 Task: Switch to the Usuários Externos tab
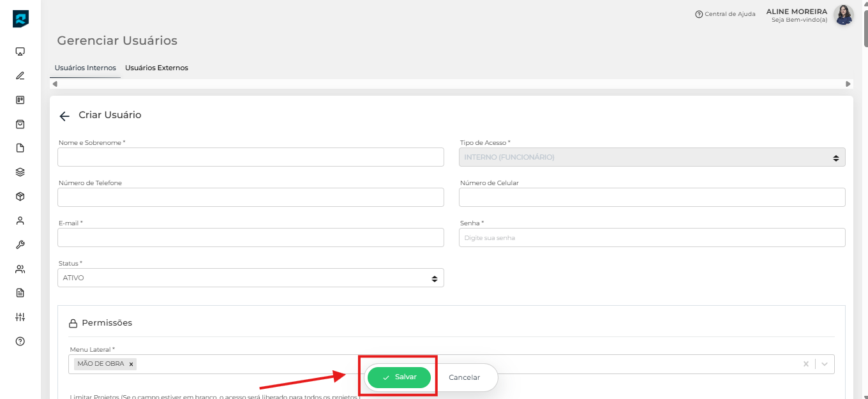coord(156,68)
